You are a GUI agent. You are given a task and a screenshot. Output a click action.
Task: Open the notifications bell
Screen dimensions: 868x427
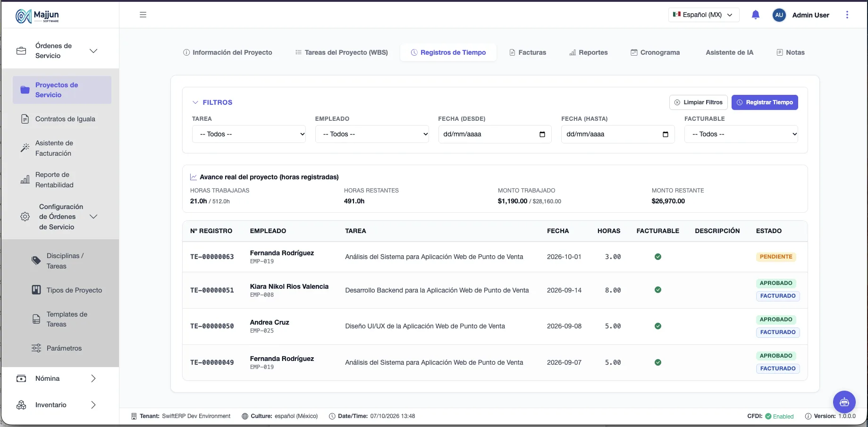(755, 15)
